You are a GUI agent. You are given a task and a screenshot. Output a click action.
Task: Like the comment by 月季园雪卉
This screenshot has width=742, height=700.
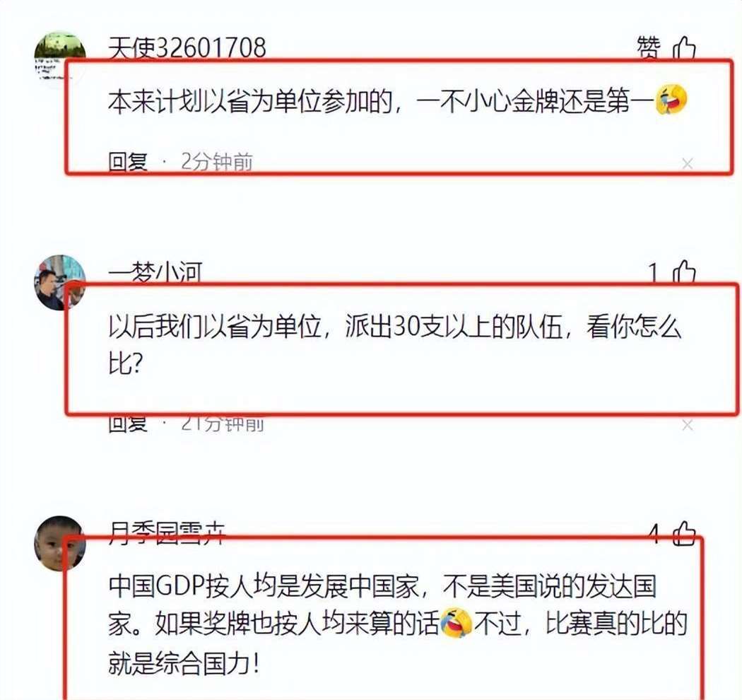click(685, 533)
